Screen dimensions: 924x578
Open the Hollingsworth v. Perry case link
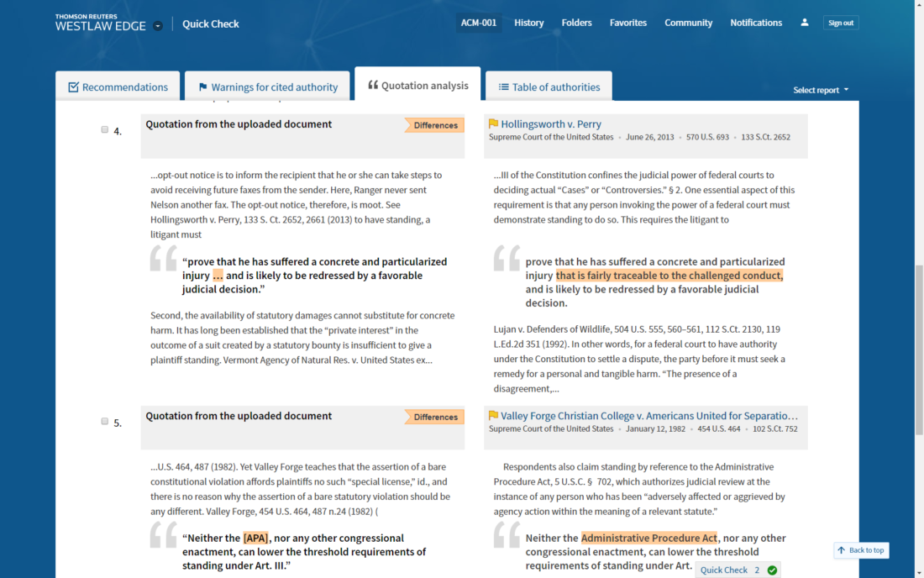click(551, 123)
